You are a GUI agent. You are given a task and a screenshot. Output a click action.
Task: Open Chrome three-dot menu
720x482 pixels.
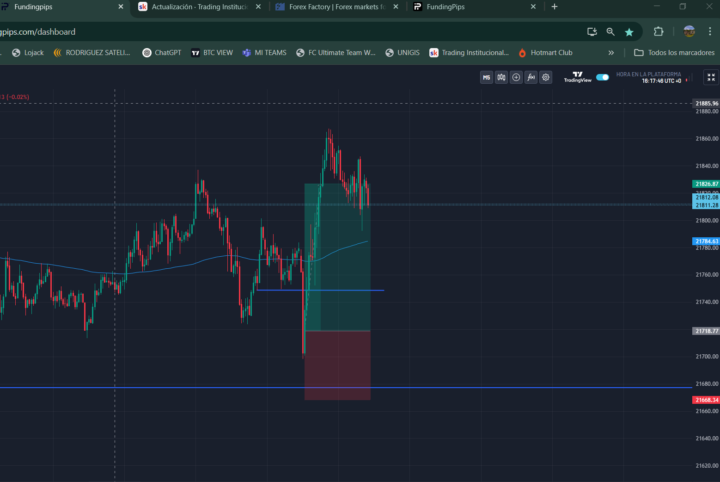[712, 31]
